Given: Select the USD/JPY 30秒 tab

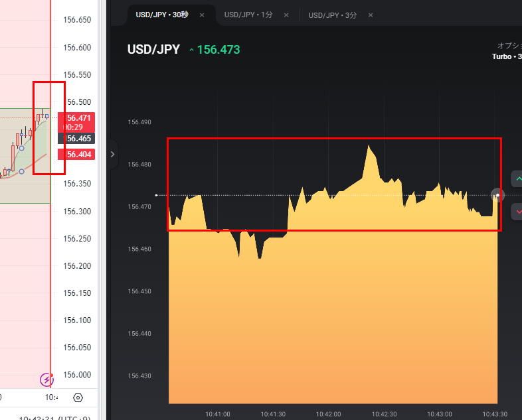Looking at the screenshot, I should [161, 15].
